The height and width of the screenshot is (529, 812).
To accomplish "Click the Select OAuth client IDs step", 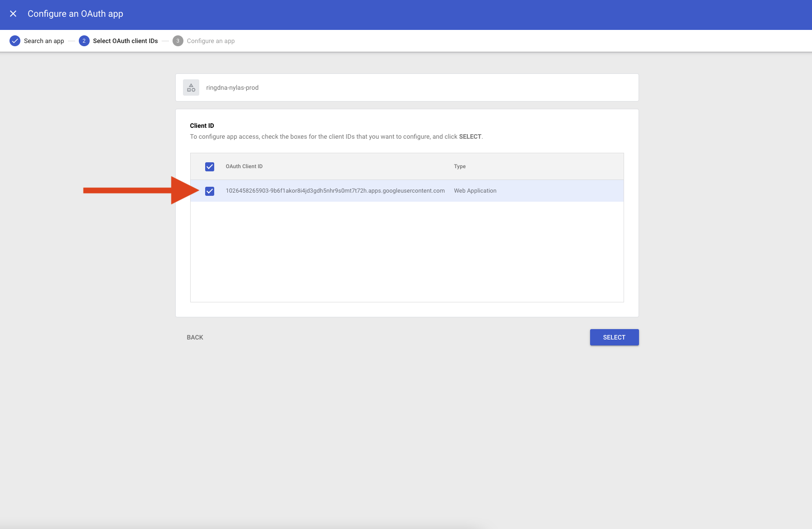I will tap(125, 41).
